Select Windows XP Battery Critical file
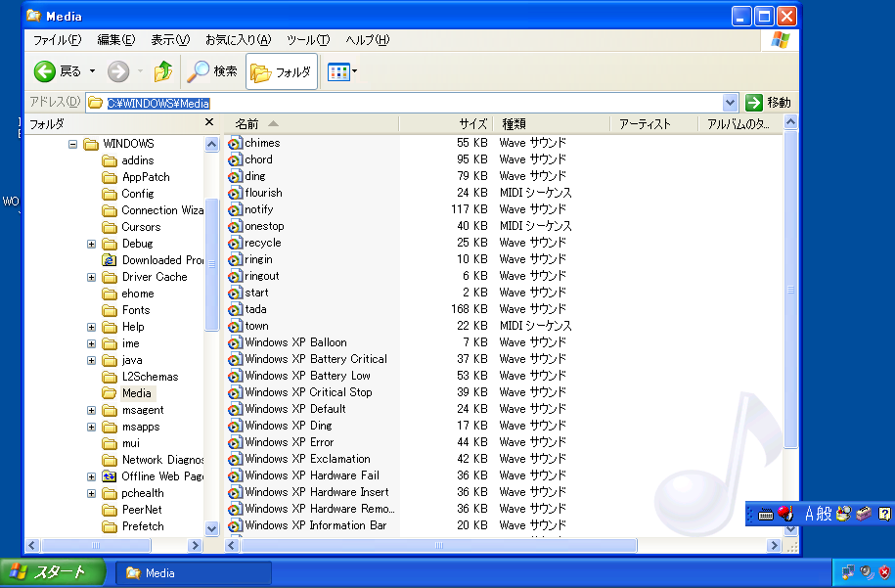Image resolution: width=895 pixels, height=588 pixels. [x=316, y=359]
